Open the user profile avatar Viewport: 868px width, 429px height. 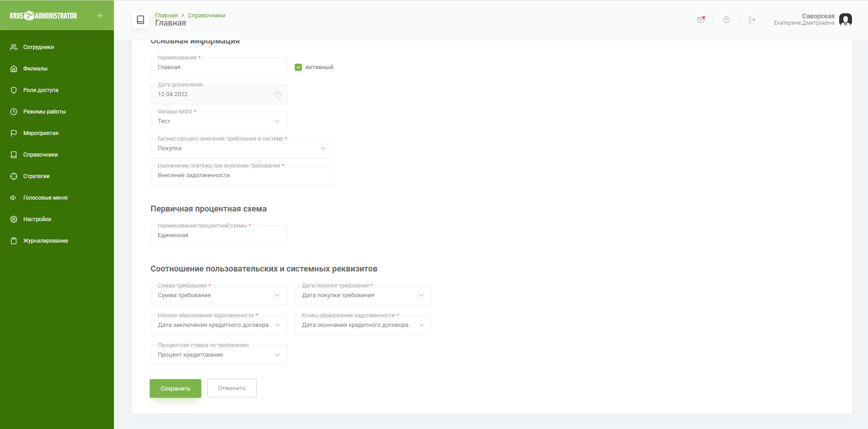tap(845, 20)
